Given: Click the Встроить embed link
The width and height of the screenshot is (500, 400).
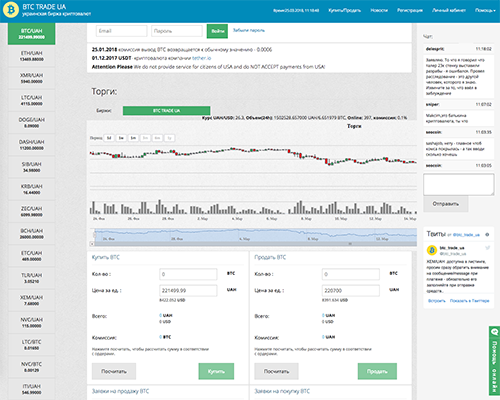Looking at the screenshot, I should [x=437, y=301].
